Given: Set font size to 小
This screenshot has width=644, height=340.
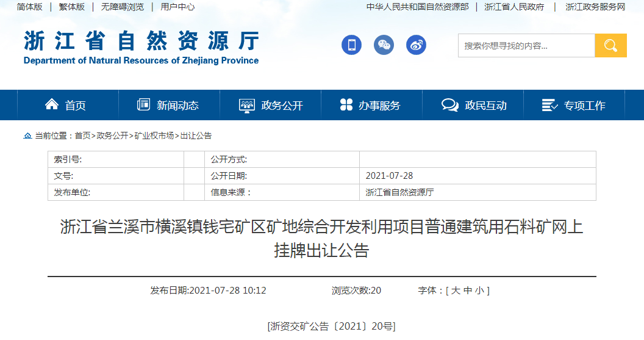Looking at the screenshot, I should [479, 291].
